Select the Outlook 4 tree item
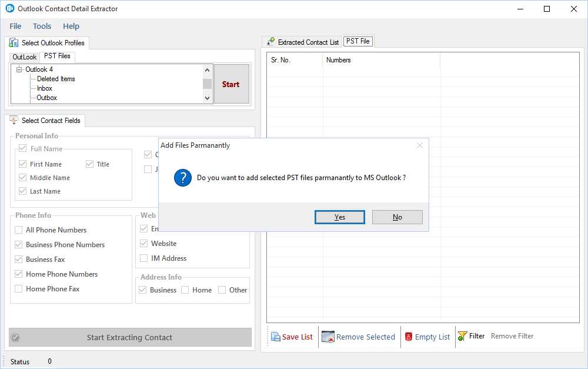This screenshot has width=588, height=369. 39,69
